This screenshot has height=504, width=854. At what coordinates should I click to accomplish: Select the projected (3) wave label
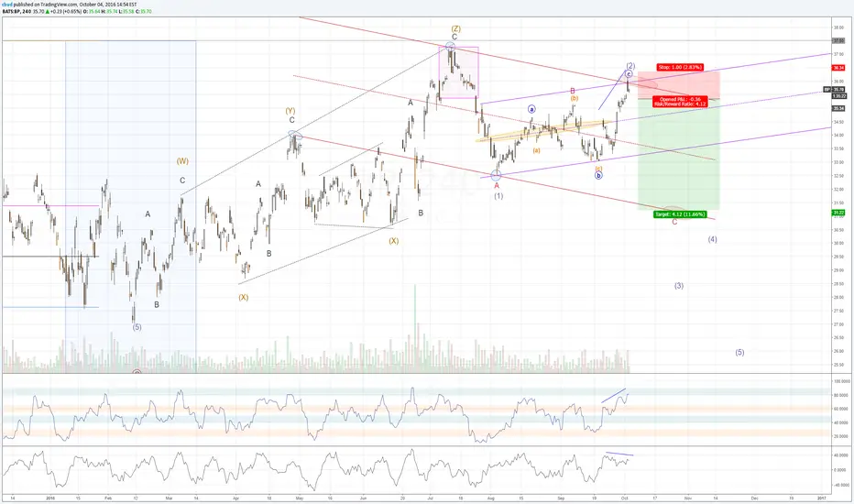679,286
